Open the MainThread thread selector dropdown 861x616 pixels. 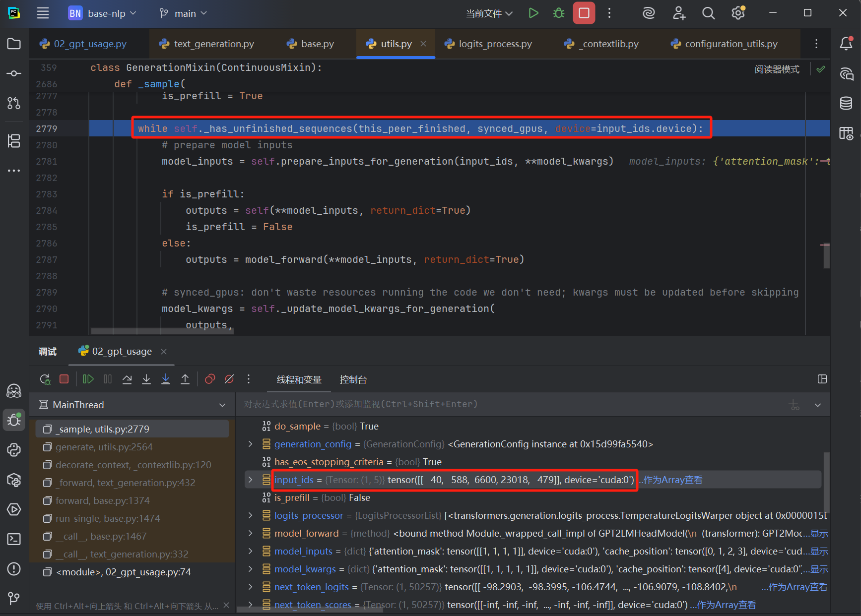tap(222, 405)
